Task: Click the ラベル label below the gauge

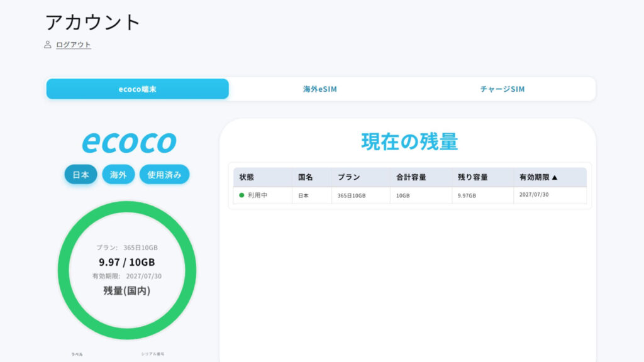Action: pyautogui.click(x=77, y=354)
